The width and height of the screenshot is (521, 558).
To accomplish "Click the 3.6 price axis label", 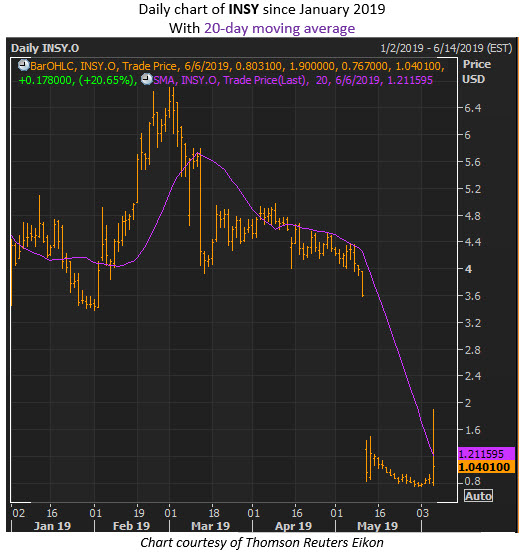I will click(x=473, y=296).
